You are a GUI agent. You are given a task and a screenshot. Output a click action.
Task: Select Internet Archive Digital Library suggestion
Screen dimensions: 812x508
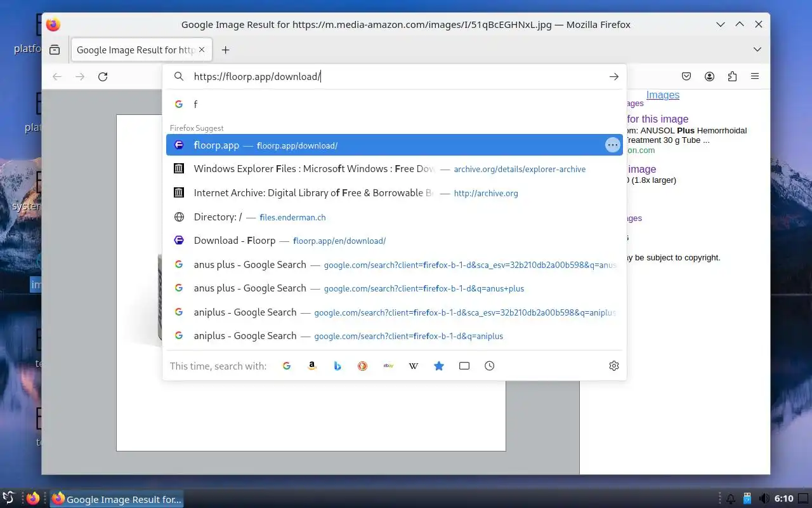point(395,193)
